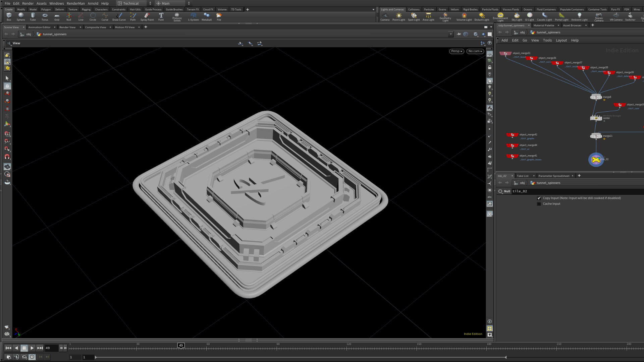Open the left shelf set options arrow
Image resolution: width=644 pixels, height=362 pixels.
click(373, 9)
